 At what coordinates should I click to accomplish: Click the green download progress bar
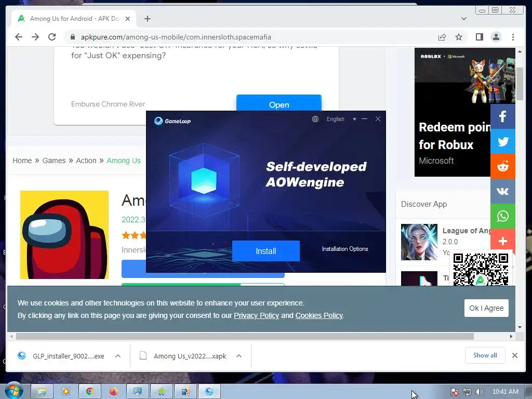tap(203, 284)
